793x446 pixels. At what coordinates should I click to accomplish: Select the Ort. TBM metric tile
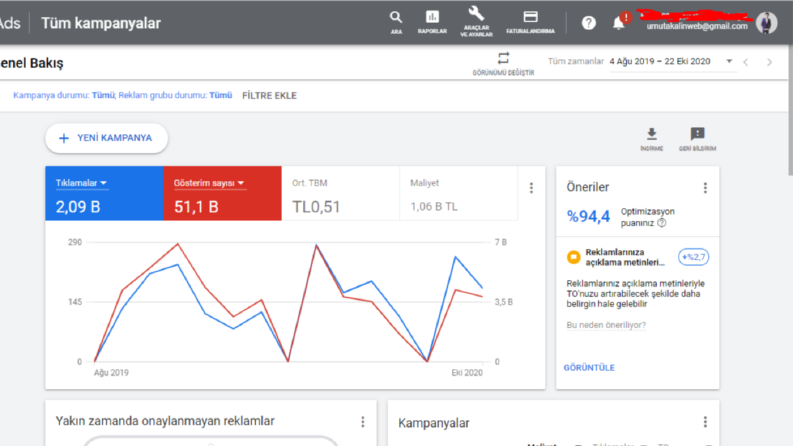tap(340, 193)
